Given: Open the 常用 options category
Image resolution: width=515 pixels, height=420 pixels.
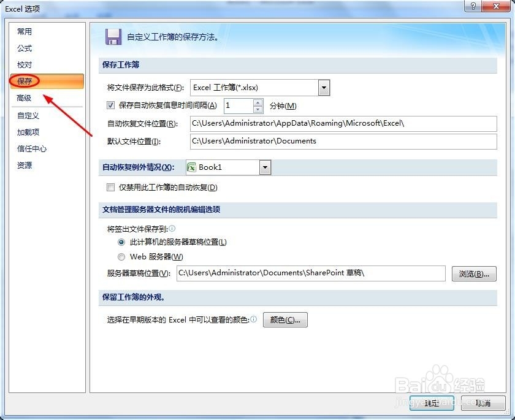Looking at the screenshot, I should [x=25, y=31].
